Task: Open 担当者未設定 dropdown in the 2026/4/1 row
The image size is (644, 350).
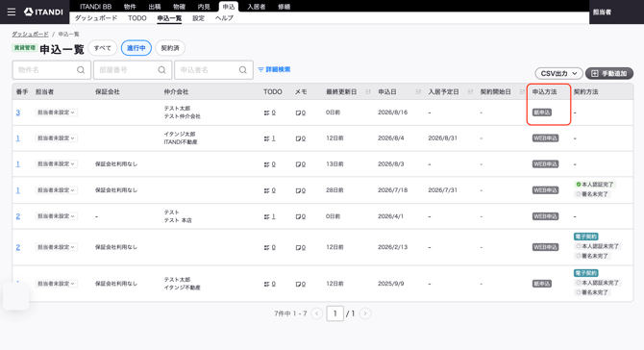Action: 57,216
